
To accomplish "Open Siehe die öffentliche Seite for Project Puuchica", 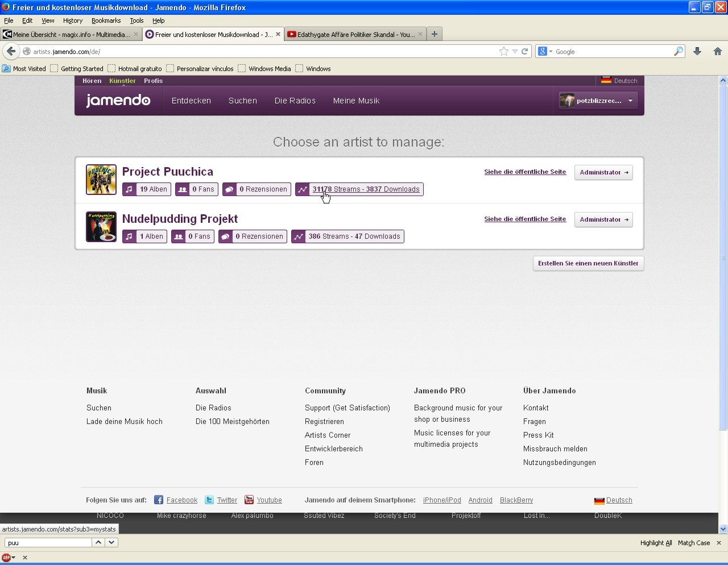I will 524,172.
